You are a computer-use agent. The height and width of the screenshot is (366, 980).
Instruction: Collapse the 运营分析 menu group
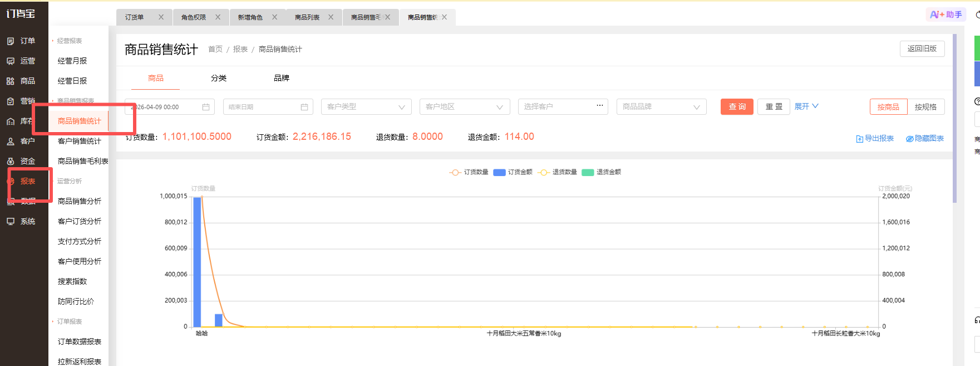coord(69,181)
